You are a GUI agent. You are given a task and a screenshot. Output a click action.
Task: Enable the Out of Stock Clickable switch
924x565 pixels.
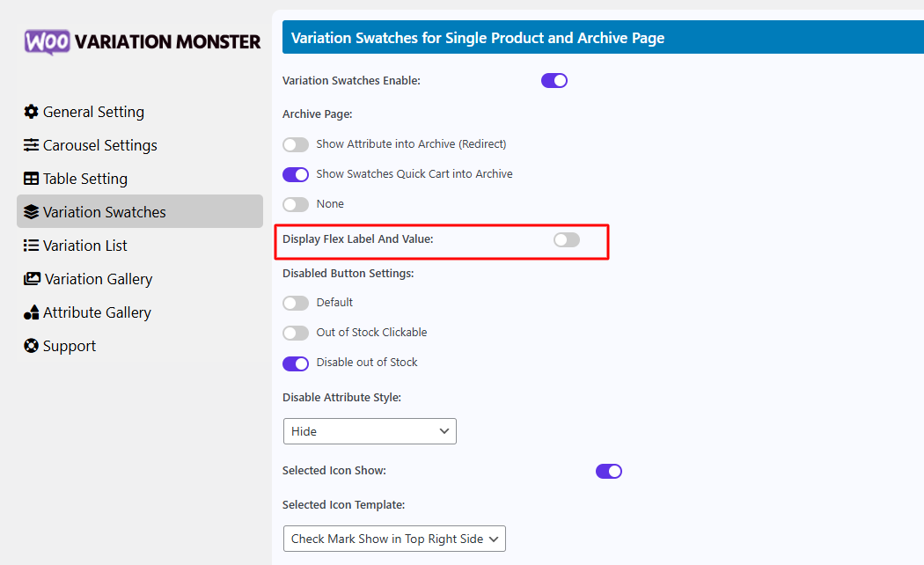pyautogui.click(x=296, y=333)
